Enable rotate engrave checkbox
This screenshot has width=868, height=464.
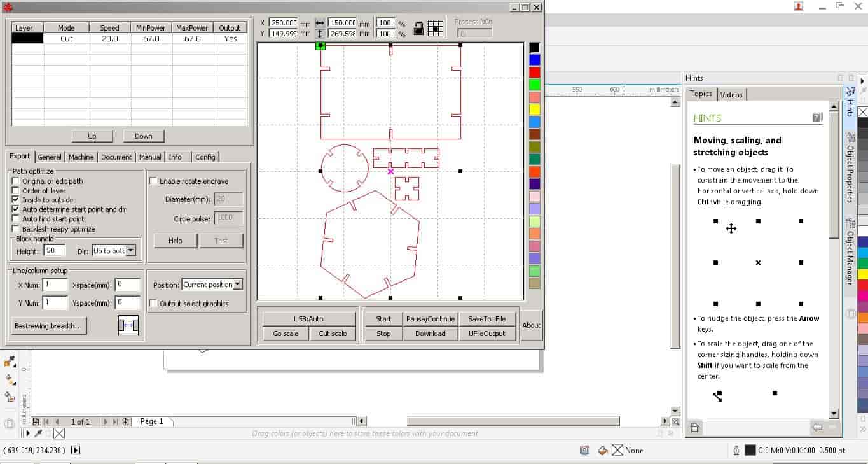pos(153,181)
